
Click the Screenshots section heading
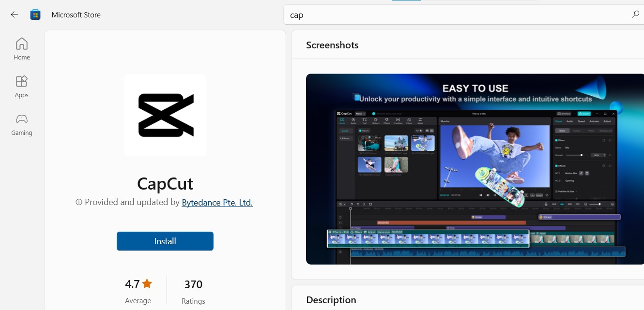coord(332,45)
